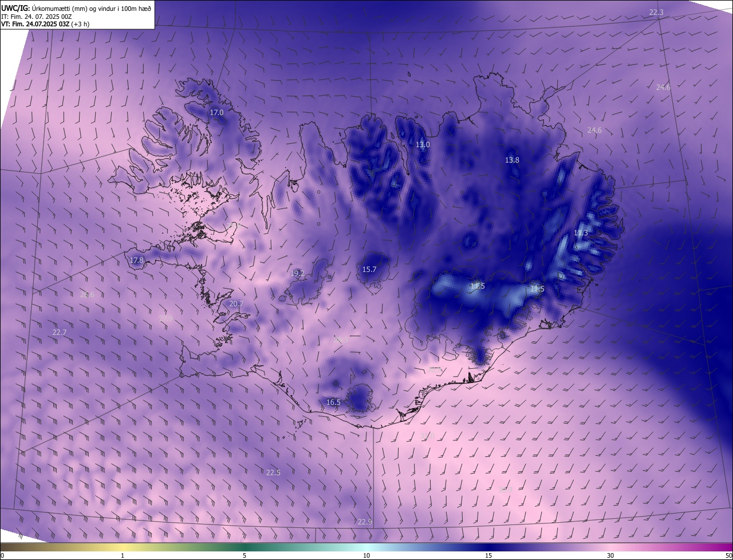This screenshot has width=733, height=560.
Task: Click the 0 tick on the color scale
Action: pyautogui.click(x=2, y=556)
